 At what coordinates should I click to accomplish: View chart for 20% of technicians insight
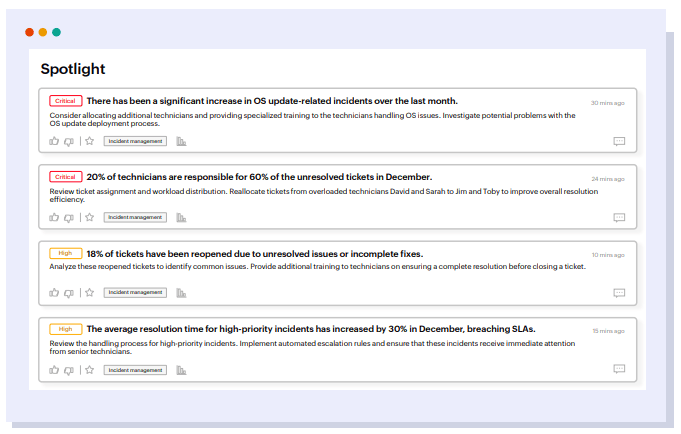(181, 218)
